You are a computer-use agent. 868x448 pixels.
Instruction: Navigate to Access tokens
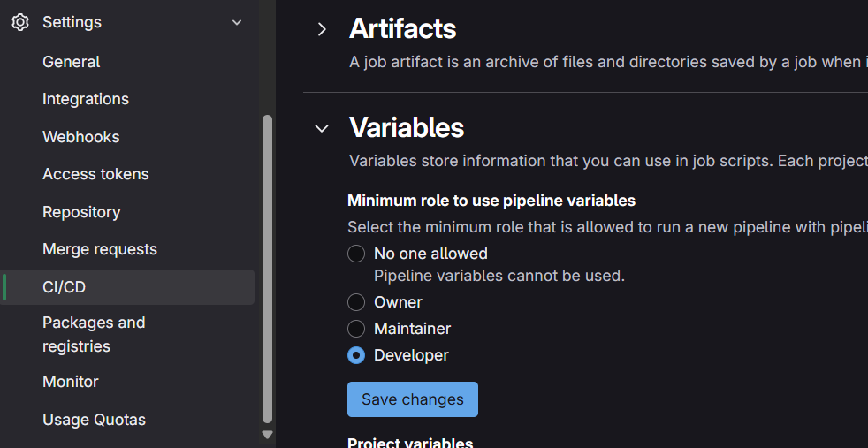tap(95, 174)
